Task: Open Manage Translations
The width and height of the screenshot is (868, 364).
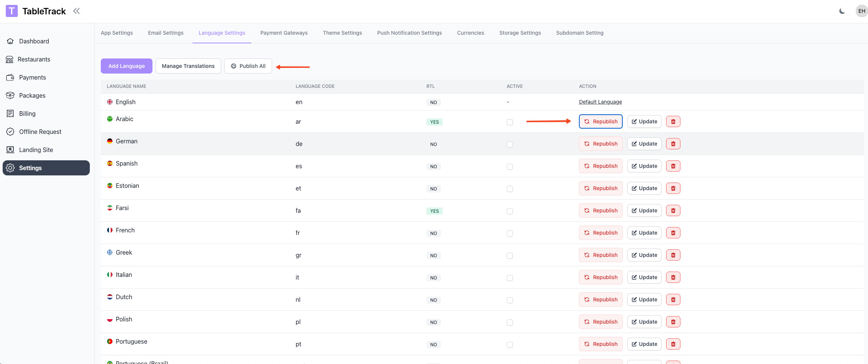Action: pyautogui.click(x=188, y=66)
